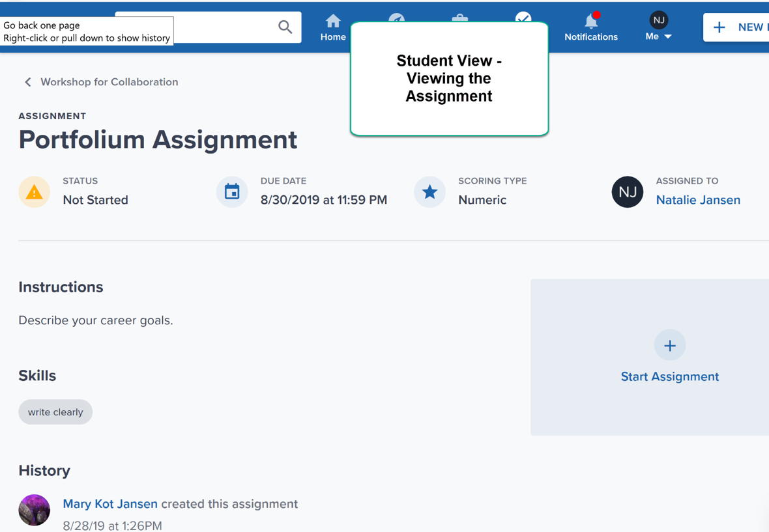Click the search magnifier icon

coord(285,27)
